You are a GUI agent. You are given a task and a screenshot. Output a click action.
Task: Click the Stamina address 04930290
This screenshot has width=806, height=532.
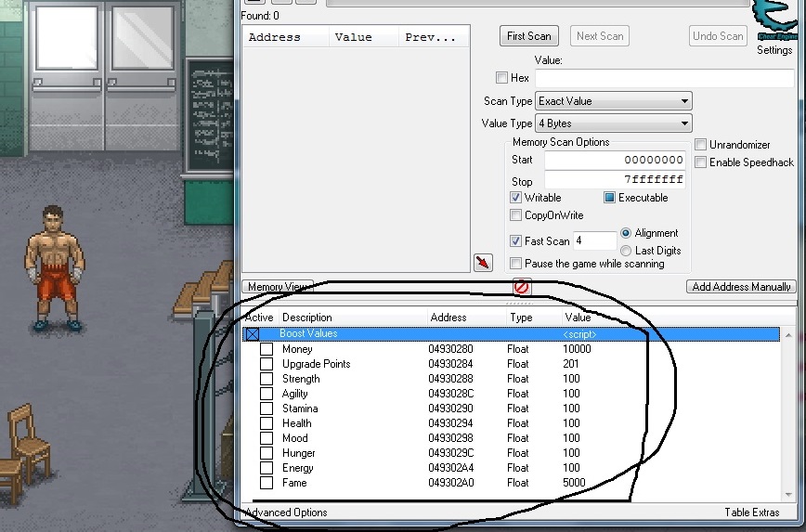(450, 409)
